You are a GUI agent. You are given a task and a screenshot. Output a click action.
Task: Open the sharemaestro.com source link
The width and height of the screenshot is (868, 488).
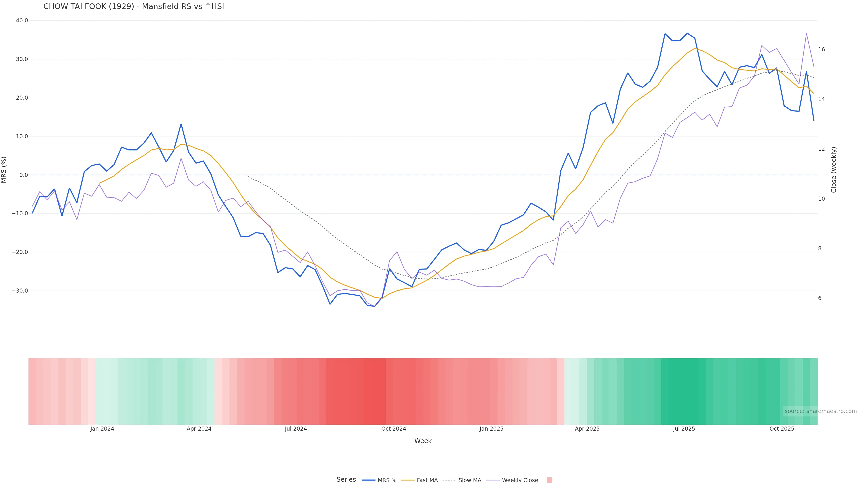click(x=820, y=411)
